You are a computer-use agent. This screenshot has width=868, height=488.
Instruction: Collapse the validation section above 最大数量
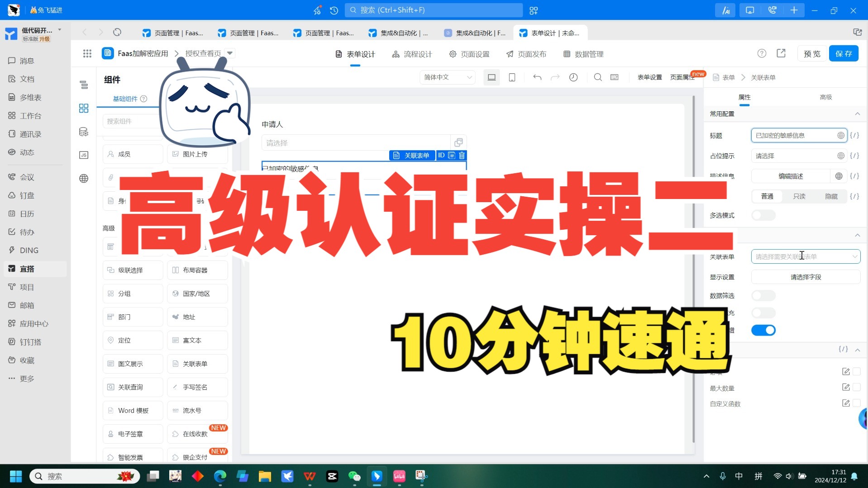(857, 350)
